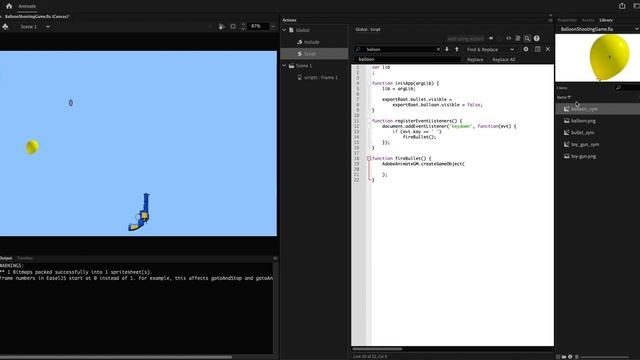Click the find text field containing balloon

click(x=398, y=49)
